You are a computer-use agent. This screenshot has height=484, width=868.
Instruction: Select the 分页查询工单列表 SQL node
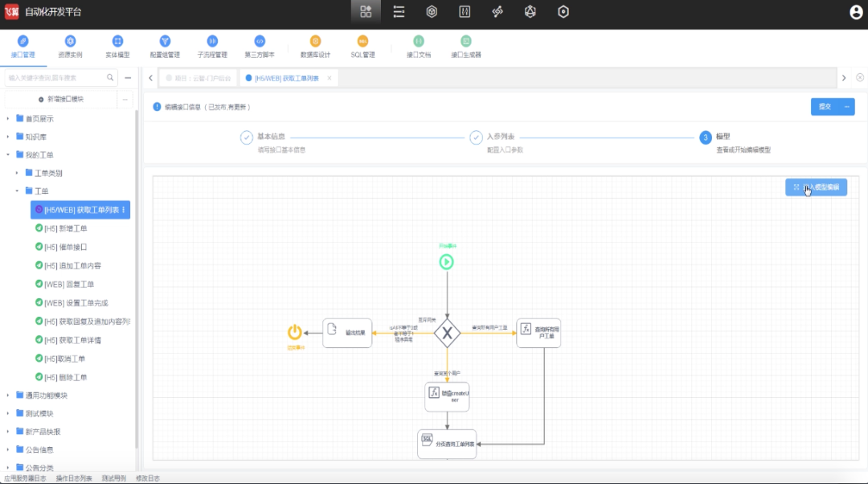(x=448, y=444)
